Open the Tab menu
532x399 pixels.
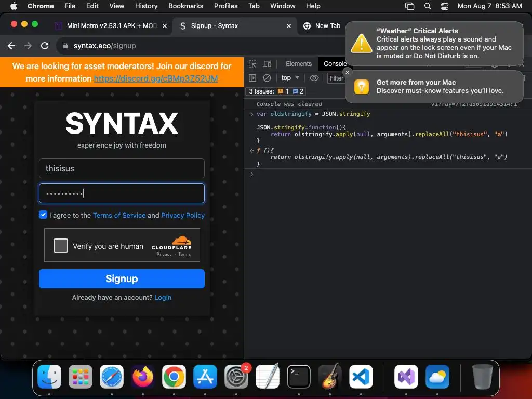(x=254, y=6)
